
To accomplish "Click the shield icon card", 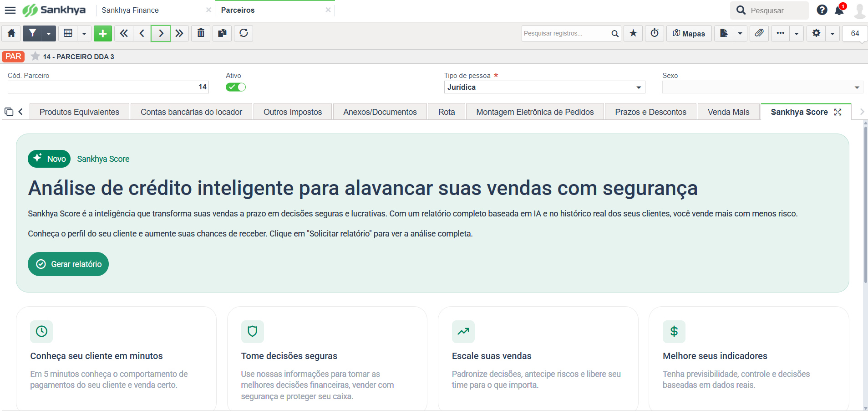I will 253,331.
